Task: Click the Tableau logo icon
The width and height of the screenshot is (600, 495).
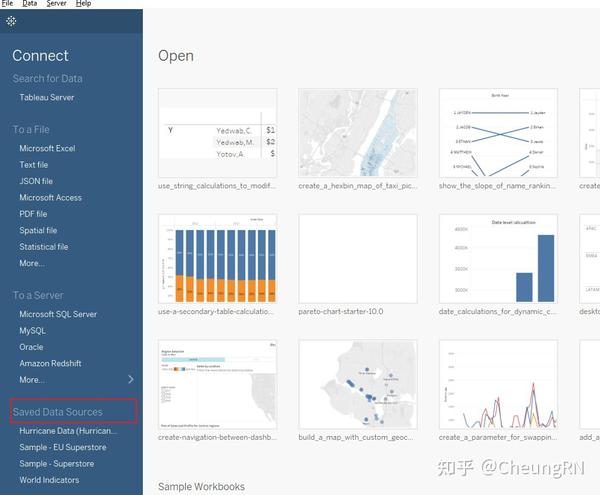Action: coord(11,21)
